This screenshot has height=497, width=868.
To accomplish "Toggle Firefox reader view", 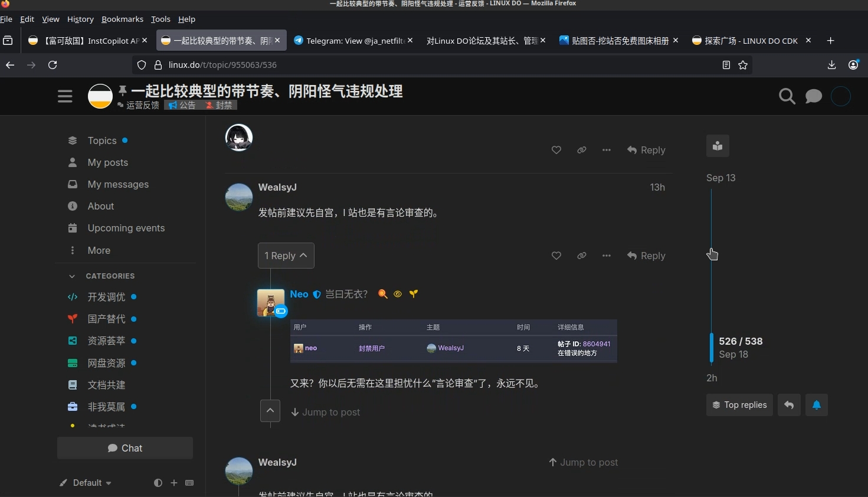I will coord(726,65).
